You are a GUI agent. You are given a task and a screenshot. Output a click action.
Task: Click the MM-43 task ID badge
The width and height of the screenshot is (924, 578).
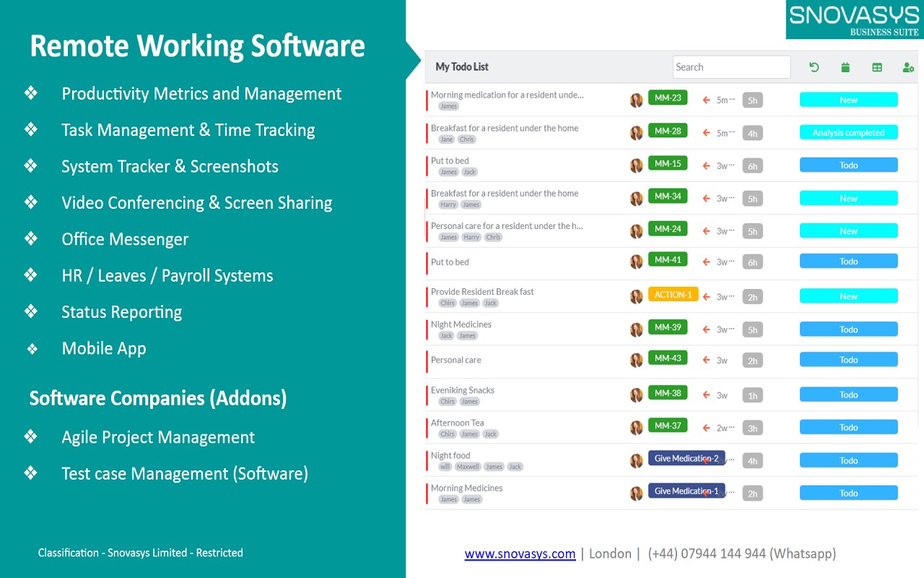[x=668, y=358]
